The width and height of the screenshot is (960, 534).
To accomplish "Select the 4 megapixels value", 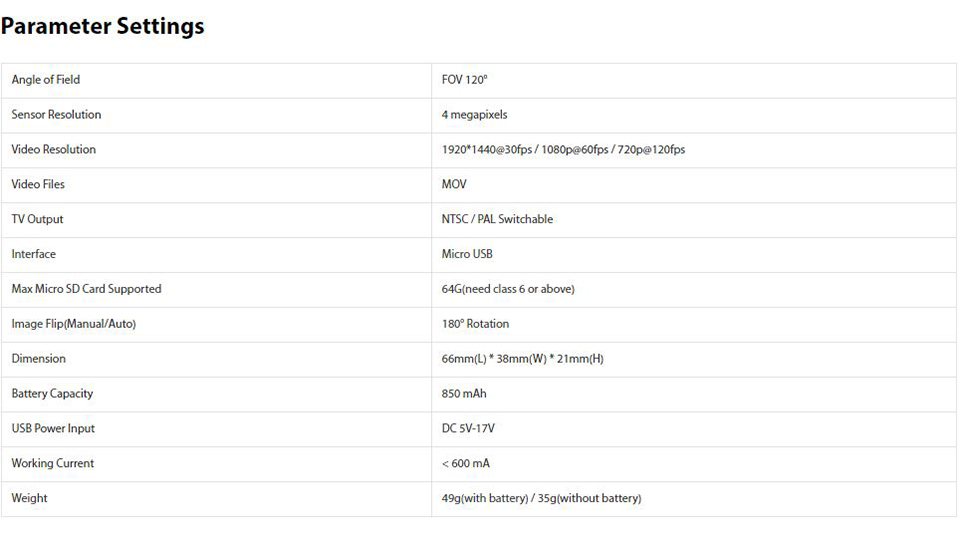I will coord(475,115).
